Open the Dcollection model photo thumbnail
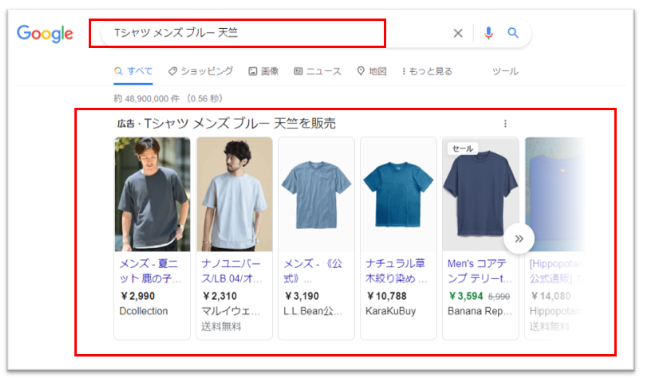Screen dimensions: 648x381 [152, 194]
